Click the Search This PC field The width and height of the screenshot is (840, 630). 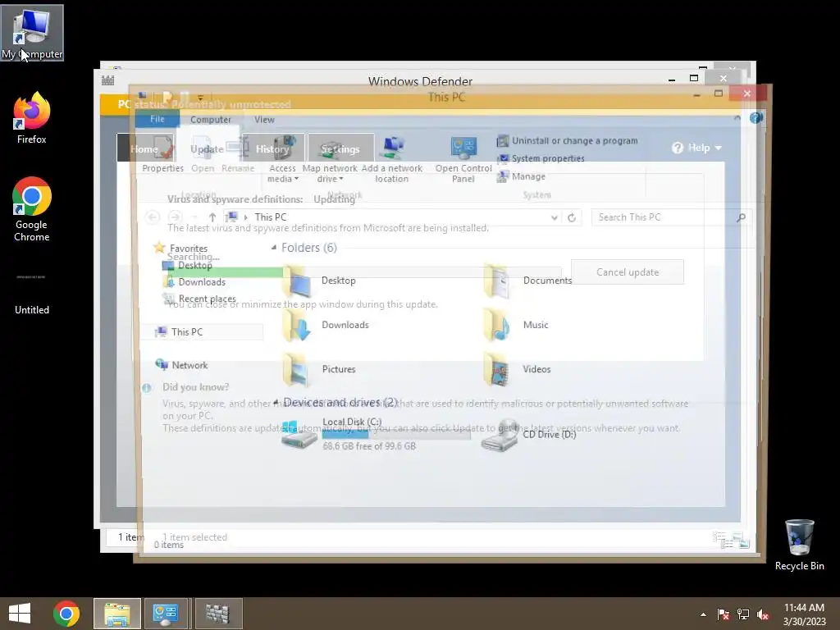pos(671,217)
